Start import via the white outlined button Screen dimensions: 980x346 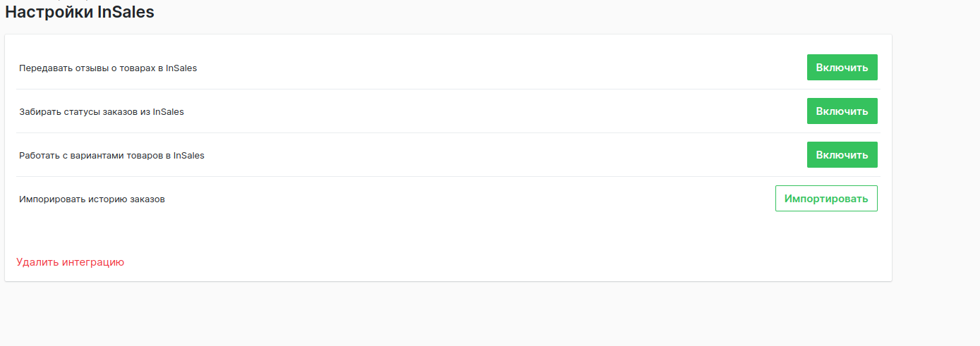[x=825, y=199]
